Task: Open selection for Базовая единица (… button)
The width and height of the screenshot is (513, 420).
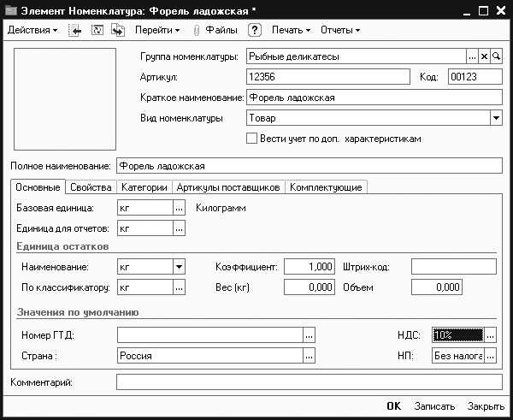Action: (x=179, y=208)
